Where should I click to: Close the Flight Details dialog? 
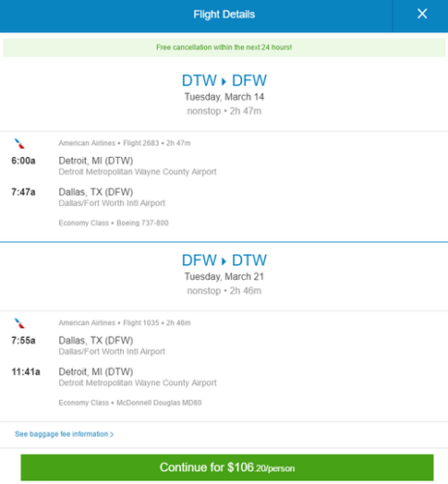tap(422, 14)
